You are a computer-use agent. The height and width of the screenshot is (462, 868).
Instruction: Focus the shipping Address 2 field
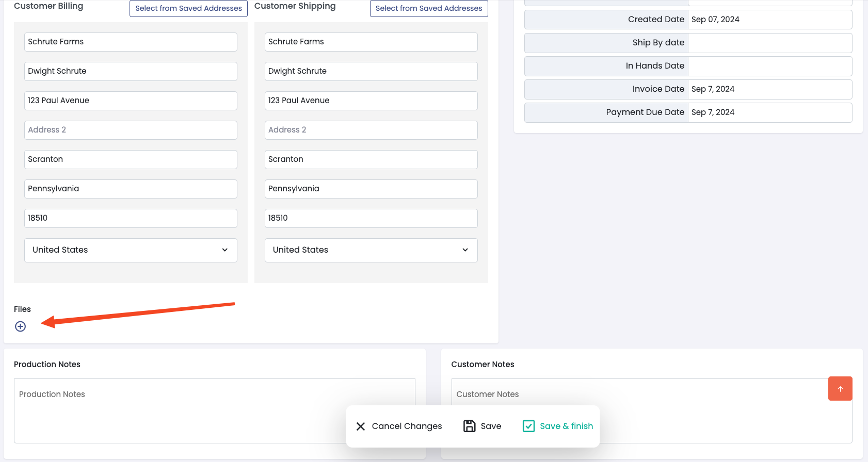tap(371, 130)
